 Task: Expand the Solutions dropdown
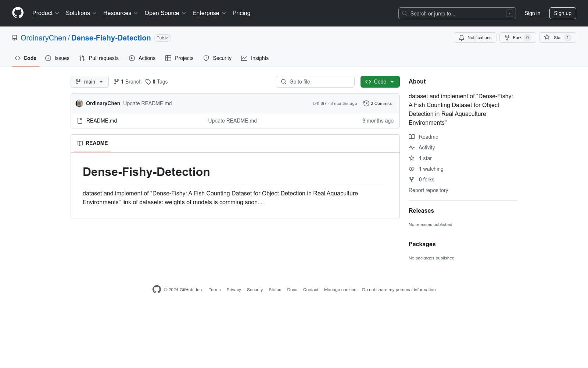pyautogui.click(x=81, y=13)
